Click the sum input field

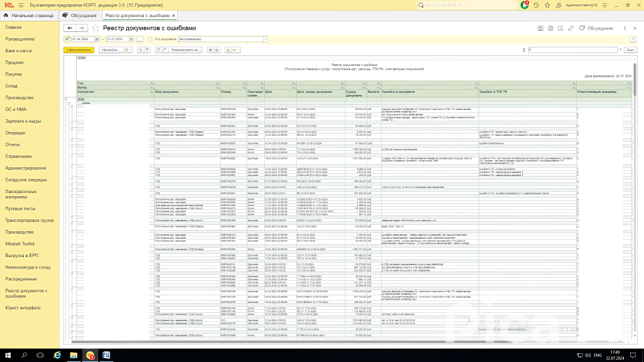coord(572,50)
